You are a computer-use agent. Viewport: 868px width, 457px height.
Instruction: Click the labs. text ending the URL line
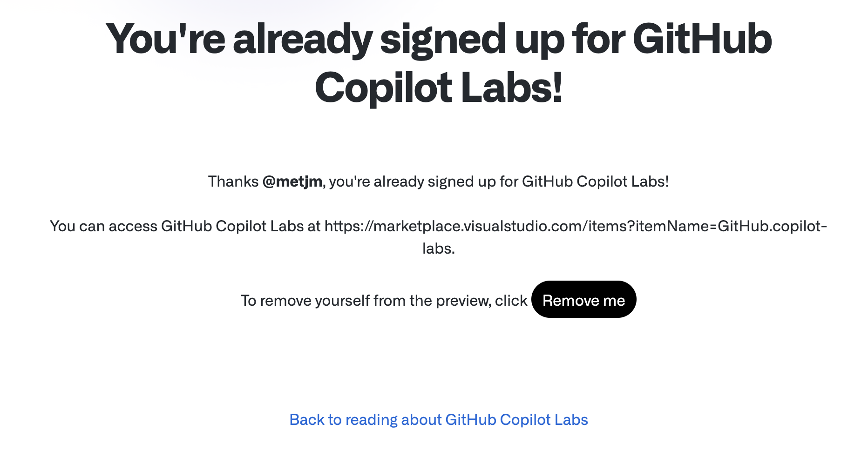tap(438, 248)
